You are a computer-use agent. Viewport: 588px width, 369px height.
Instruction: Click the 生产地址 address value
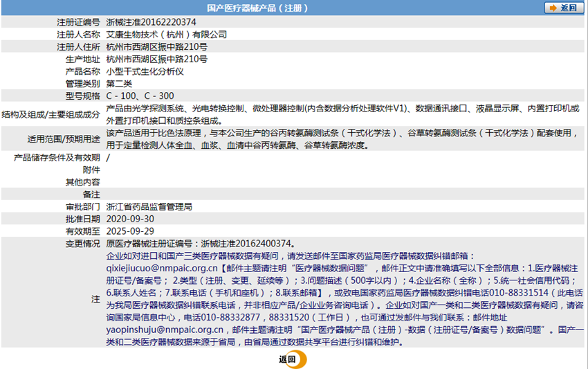coord(157,60)
